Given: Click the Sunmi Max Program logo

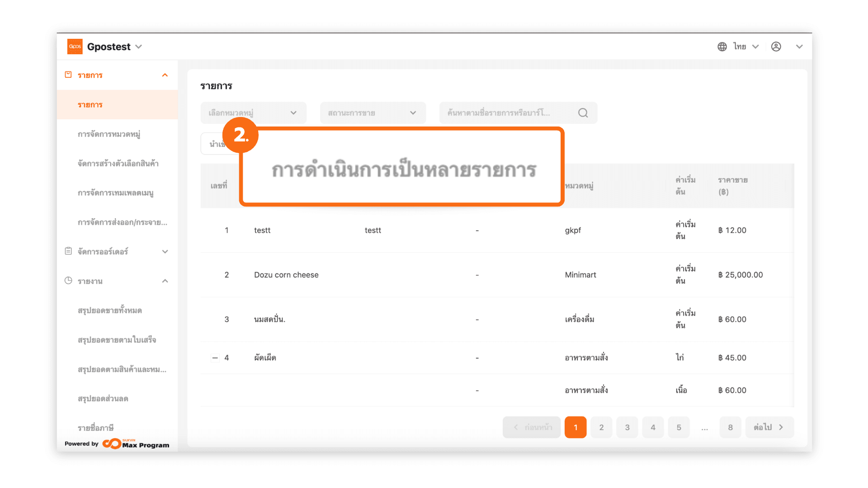Looking at the screenshot, I should tap(136, 444).
